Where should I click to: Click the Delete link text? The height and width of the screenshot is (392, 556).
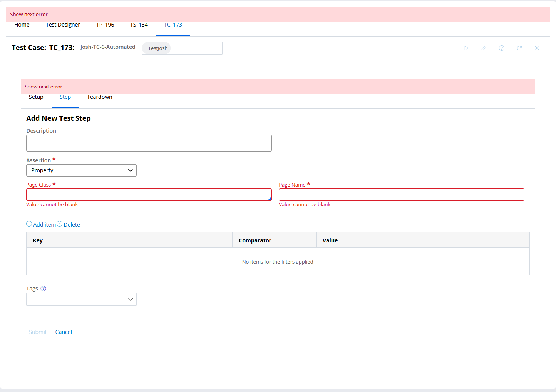coord(72,225)
